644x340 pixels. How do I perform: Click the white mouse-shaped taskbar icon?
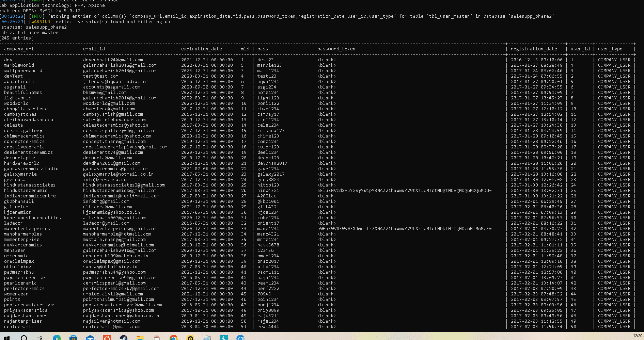[x=156, y=337]
